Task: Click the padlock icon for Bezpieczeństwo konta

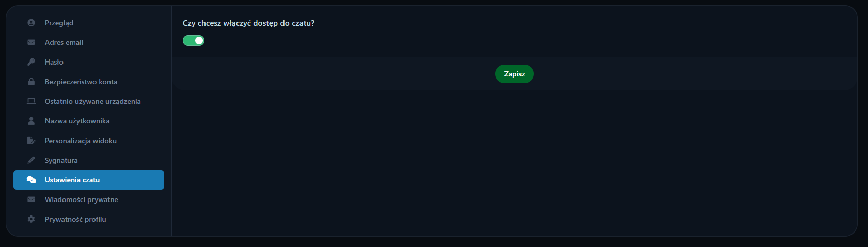Action: coord(31,82)
